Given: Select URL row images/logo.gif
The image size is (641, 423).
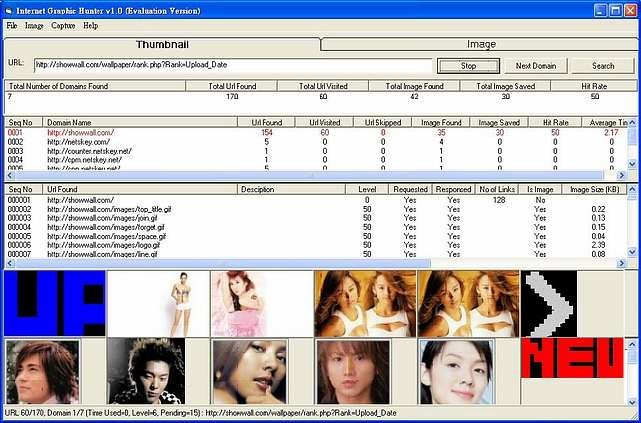Looking at the screenshot, I should tap(316, 245).
